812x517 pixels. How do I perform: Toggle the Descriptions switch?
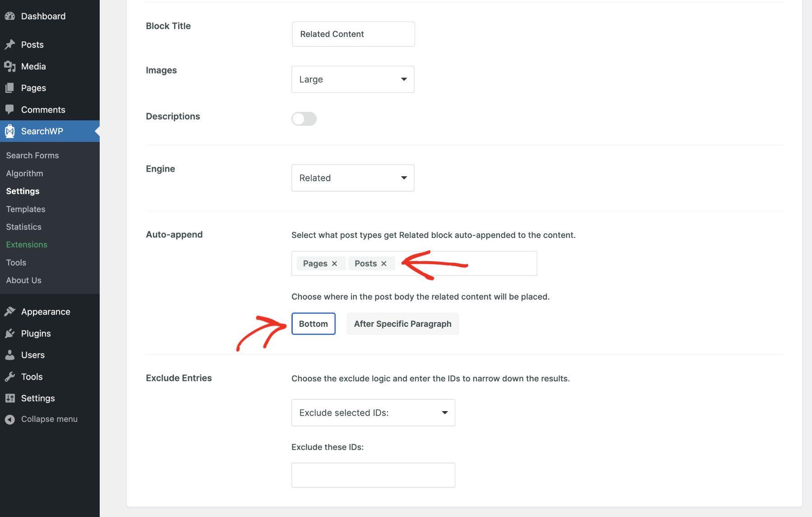coord(304,119)
